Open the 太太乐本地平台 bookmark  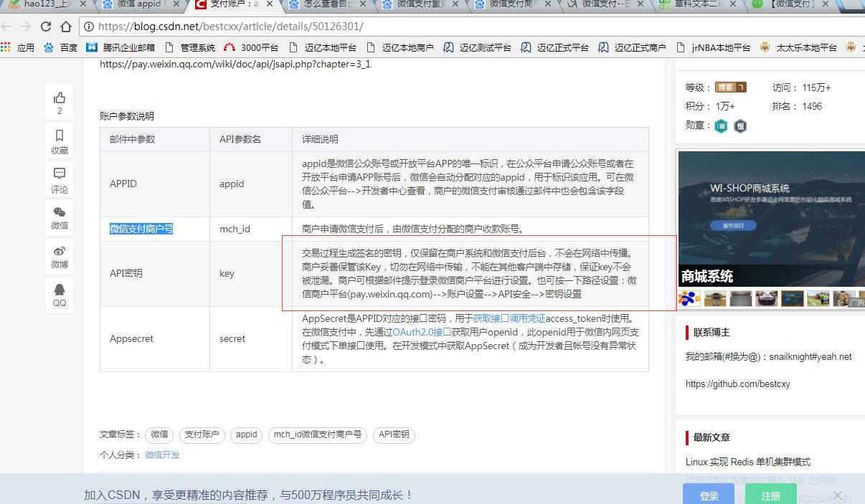798,47
